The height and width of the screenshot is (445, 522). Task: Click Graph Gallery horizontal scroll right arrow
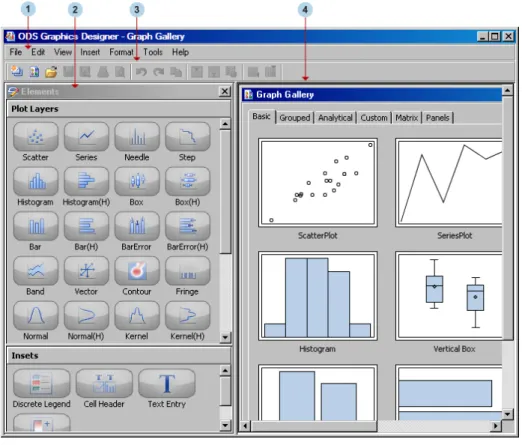pyautogui.click(x=496, y=426)
